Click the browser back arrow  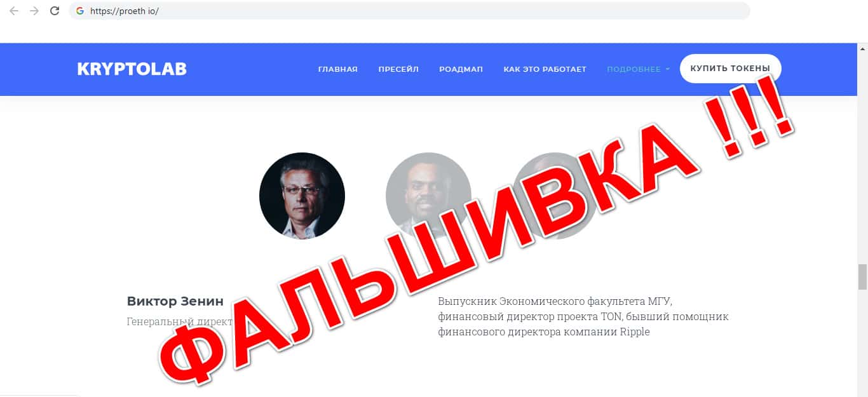[14, 11]
